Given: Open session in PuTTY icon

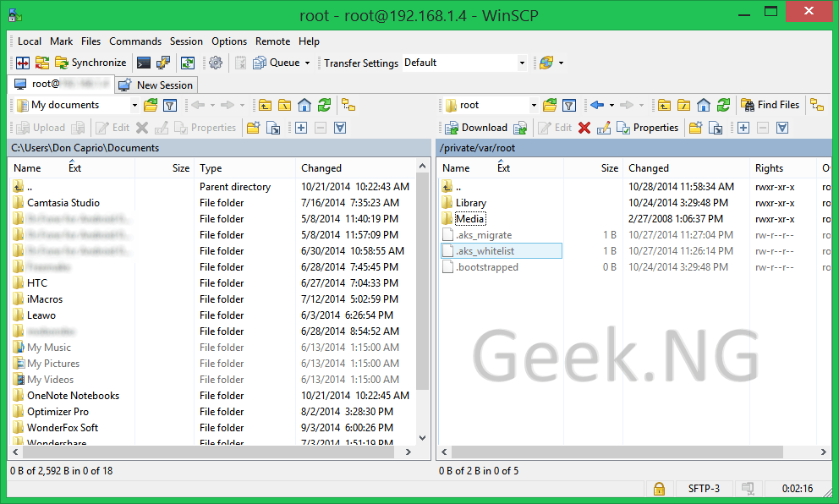Looking at the screenshot, I should [163, 63].
